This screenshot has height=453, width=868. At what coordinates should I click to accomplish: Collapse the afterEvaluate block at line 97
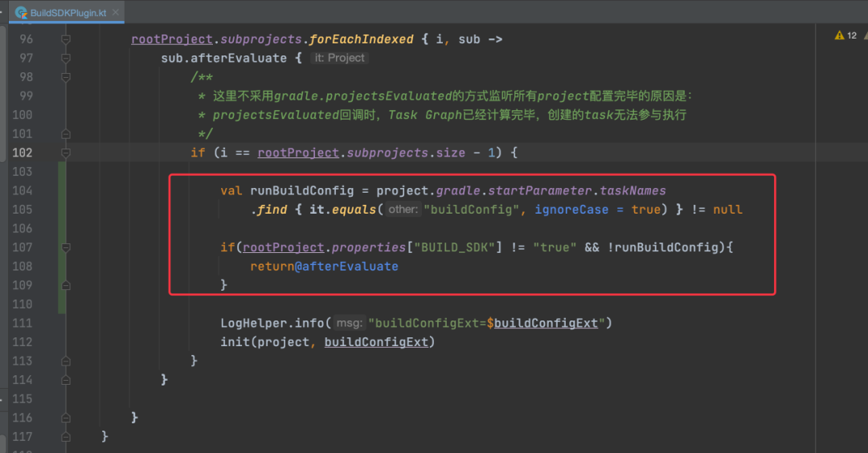coord(66,58)
